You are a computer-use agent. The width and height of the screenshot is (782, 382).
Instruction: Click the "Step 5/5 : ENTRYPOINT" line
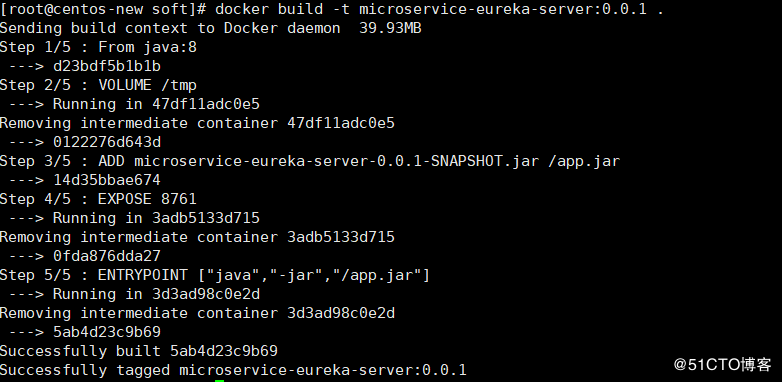[215, 275]
